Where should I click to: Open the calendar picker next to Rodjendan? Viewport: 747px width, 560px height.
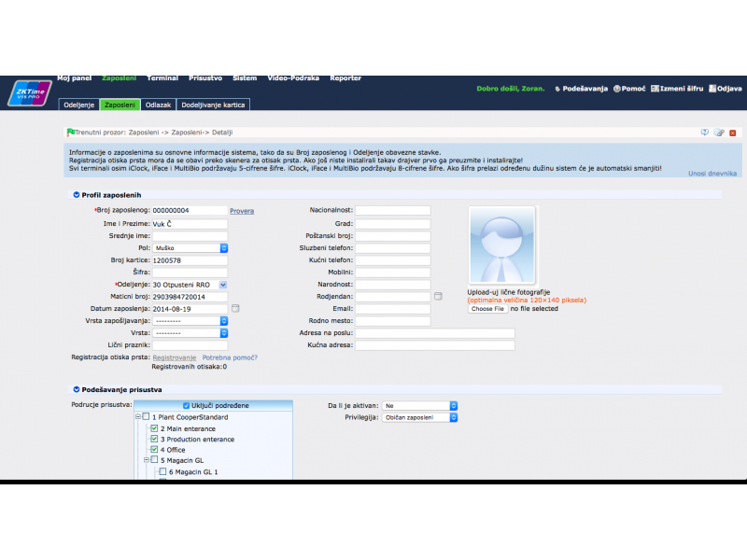click(438, 296)
